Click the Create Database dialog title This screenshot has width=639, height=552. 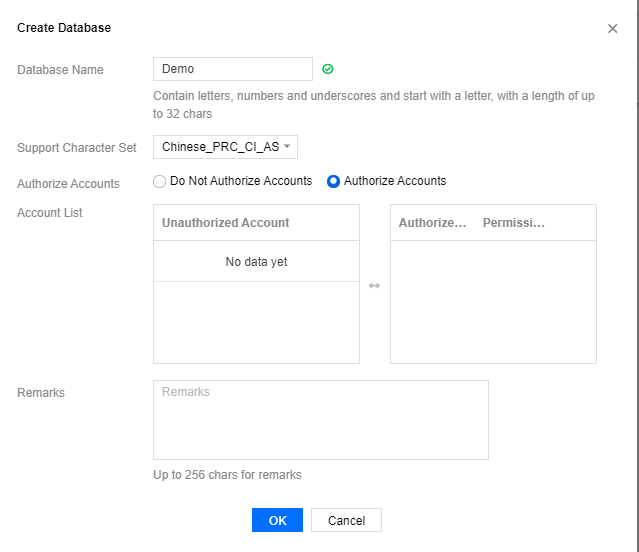64,28
